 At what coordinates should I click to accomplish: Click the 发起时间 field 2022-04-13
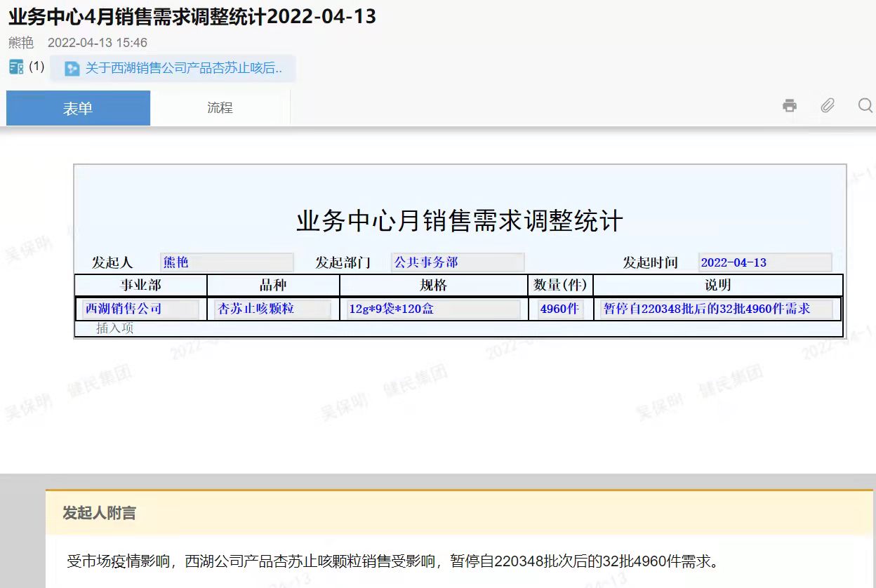765,262
